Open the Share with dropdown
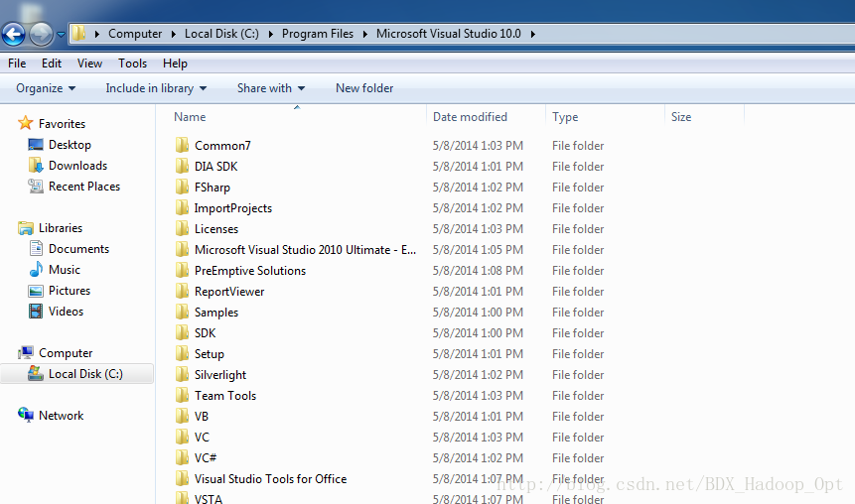Image resolution: width=855 pixels, height=504 pixels. tap(271, 88)
